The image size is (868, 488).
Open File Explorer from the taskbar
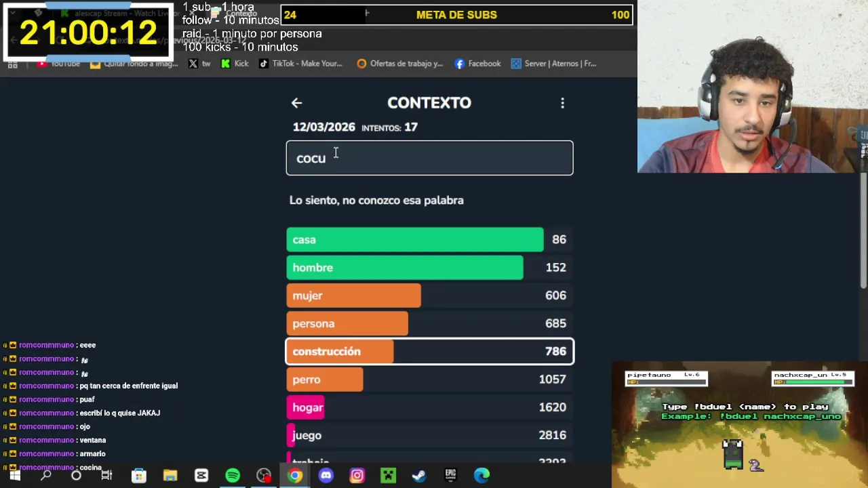point(170,476)
